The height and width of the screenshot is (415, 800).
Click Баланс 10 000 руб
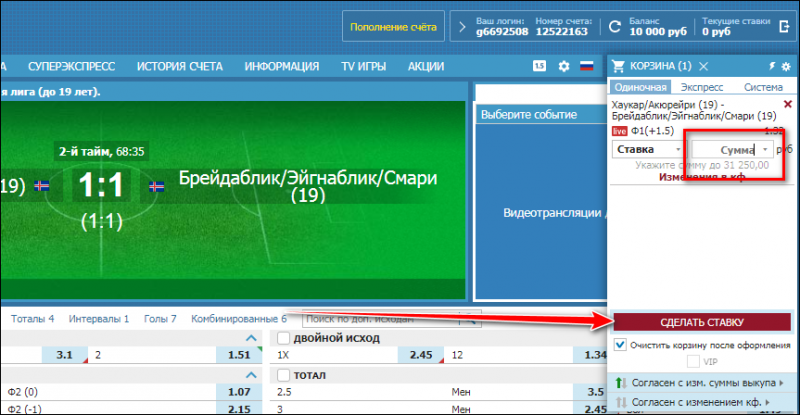658,27
